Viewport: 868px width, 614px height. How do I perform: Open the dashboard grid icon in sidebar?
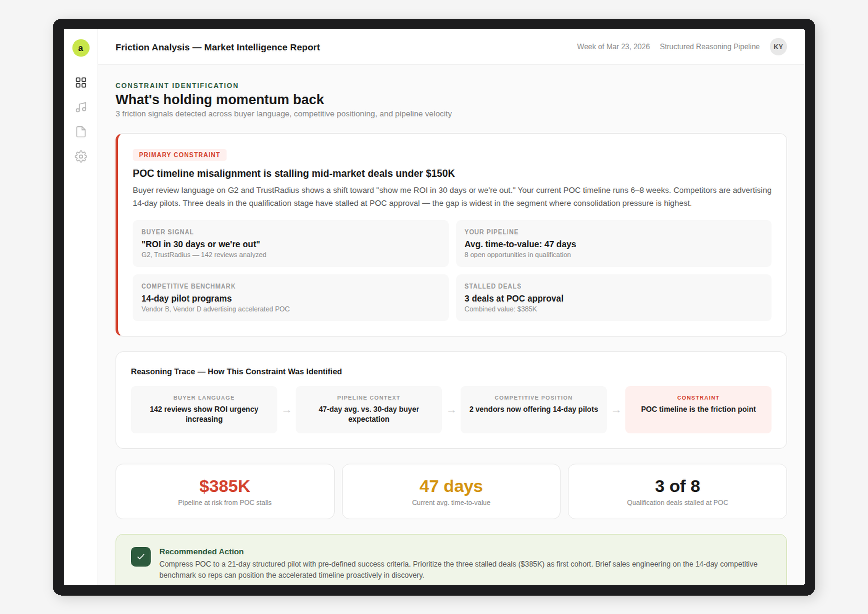pyautogui.click(x=81, y=82)
